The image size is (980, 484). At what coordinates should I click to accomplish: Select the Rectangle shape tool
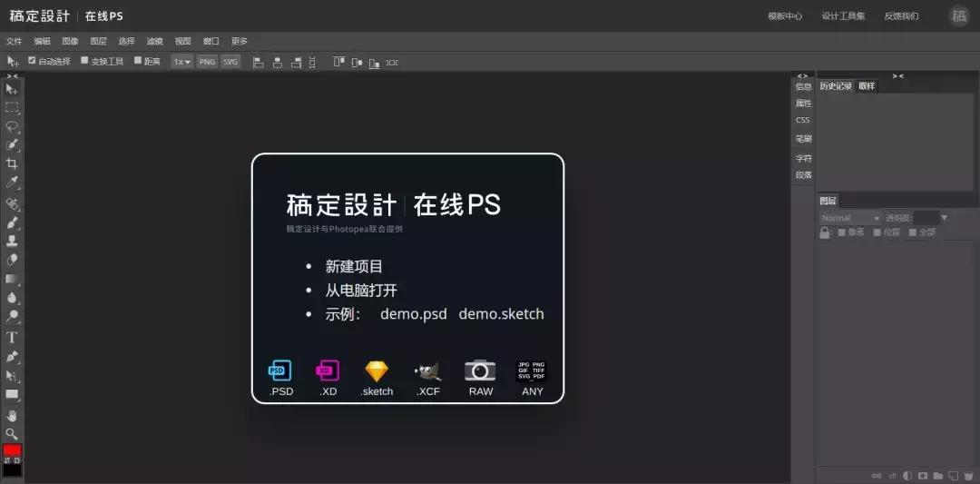point(12,394)
